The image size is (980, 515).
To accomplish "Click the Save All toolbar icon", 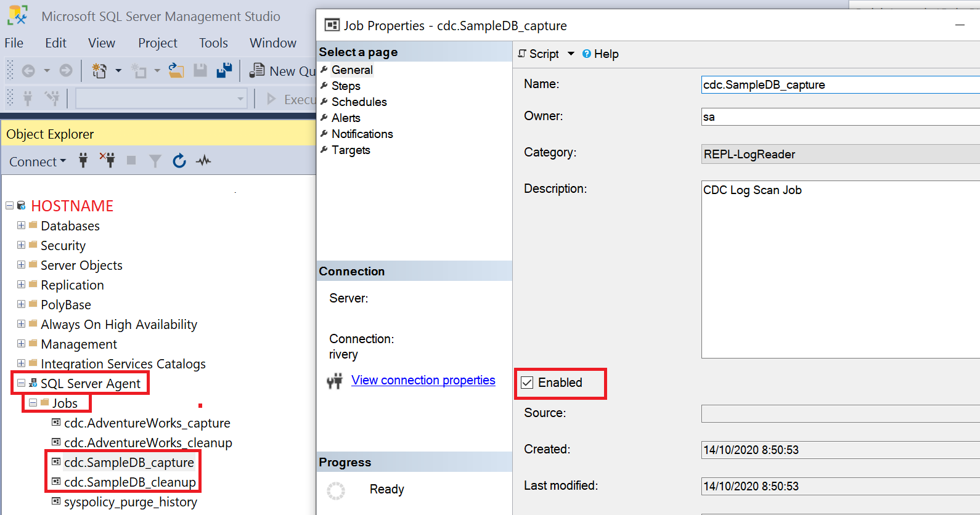I will (224, 71).
